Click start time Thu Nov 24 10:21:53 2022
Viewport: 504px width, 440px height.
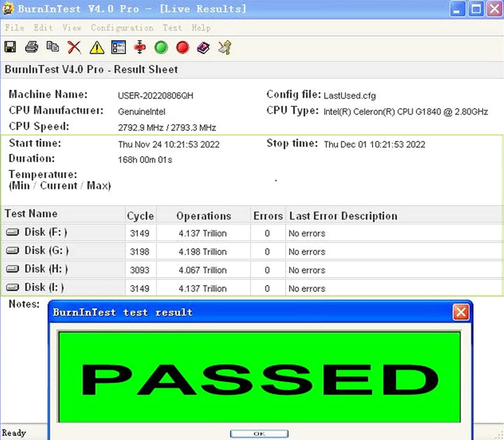[x=169, y=145]
